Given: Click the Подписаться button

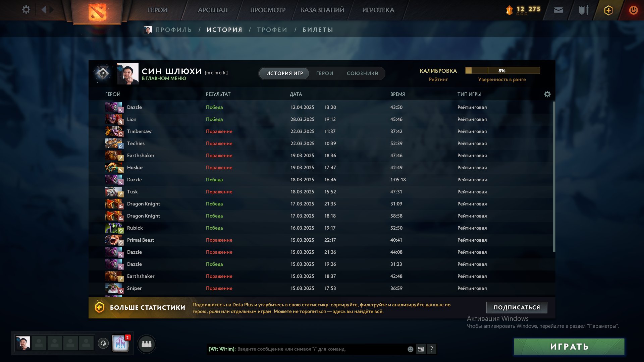Looking at the screenshot, I should [517, 307].
